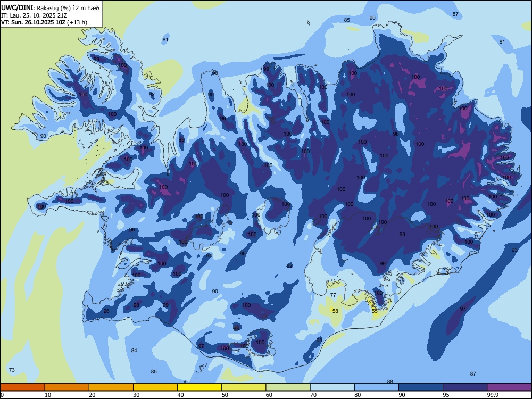Viewport: 532px width, 399px height.
Task: Click the 55 humidity value on the map
Action: [375, 311]
